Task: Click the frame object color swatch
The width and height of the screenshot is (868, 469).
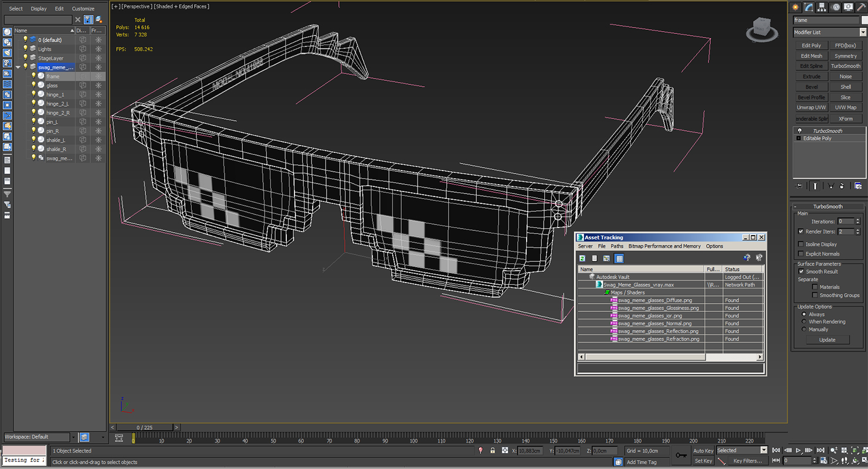Action: (x=864, y=20)
